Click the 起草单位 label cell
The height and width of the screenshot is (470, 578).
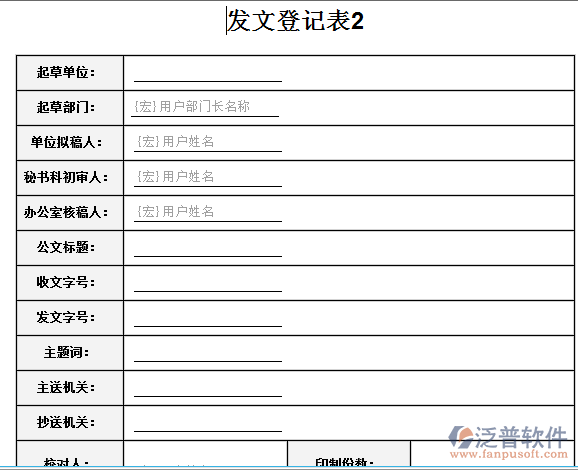coord(70,73)
